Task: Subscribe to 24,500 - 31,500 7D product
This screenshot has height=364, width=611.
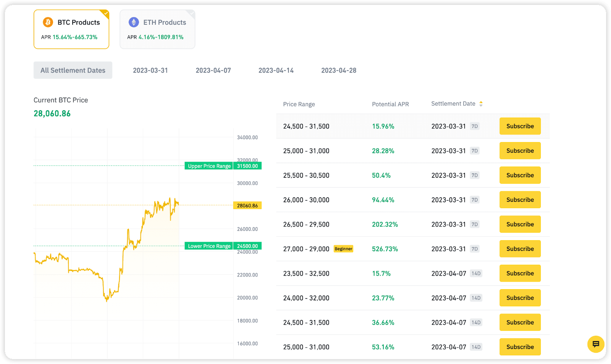Action: pyautogui.click(x=520, y=126)
